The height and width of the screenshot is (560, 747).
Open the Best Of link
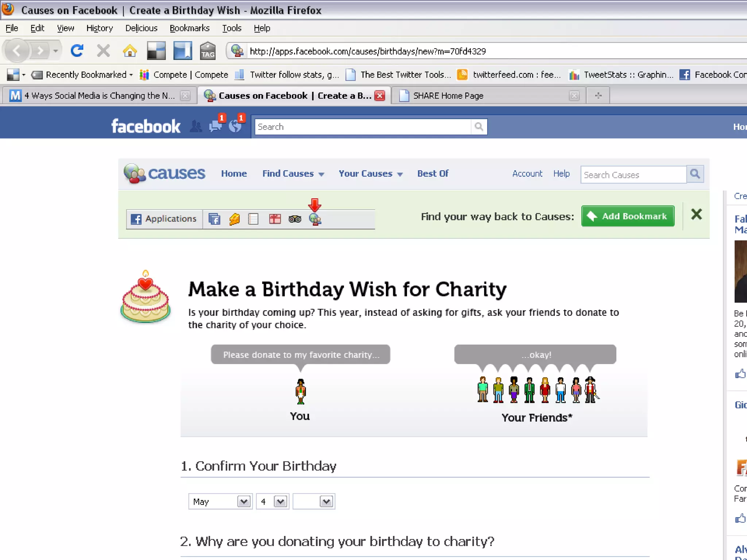[x=433, y=174]
